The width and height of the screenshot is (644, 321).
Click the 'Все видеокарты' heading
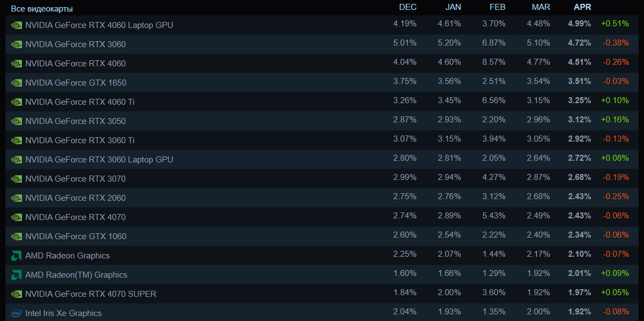[42, 8]
